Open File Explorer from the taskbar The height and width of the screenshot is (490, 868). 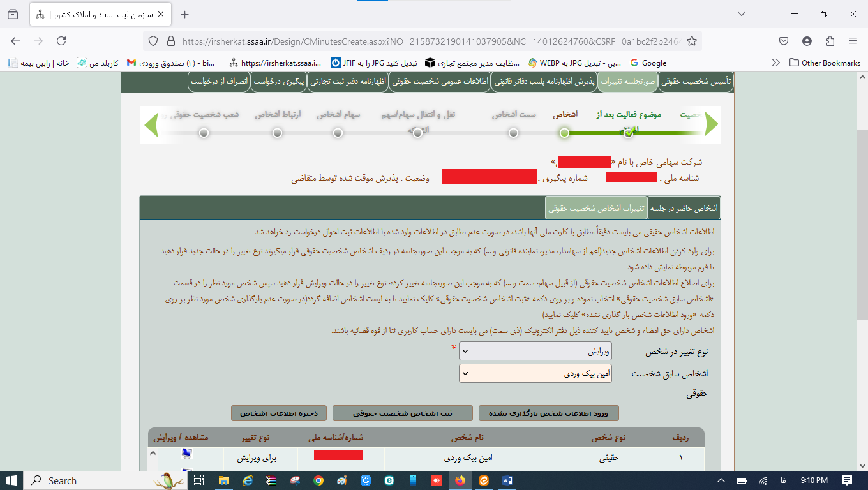click(223, 480)
